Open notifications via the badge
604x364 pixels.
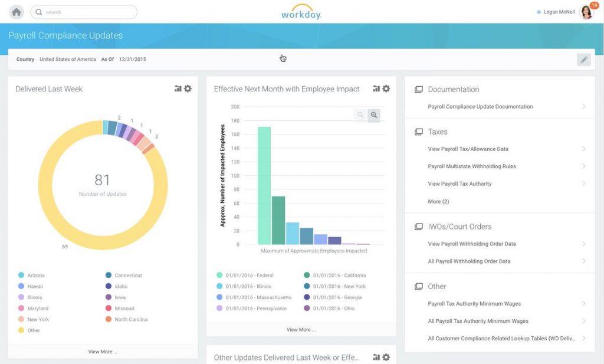click(593, 5)
